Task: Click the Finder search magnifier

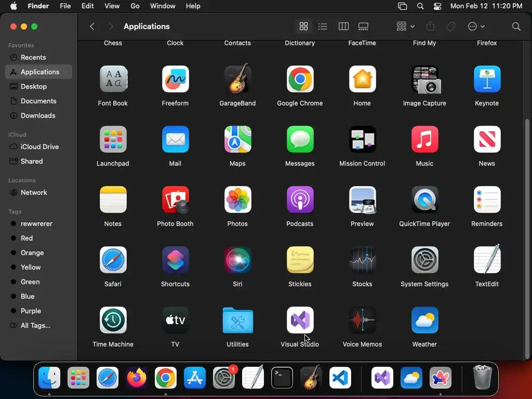Action: pos(516,26)
